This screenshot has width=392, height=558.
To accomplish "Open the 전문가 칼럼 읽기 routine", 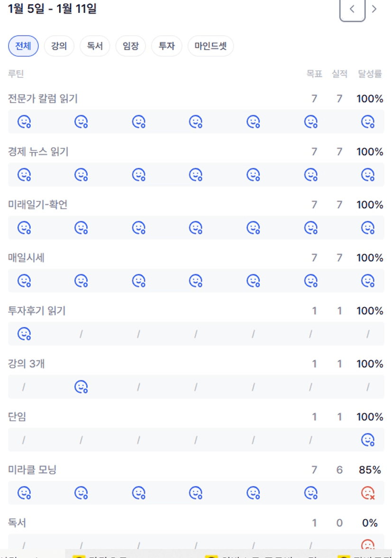I will (43, 99).
